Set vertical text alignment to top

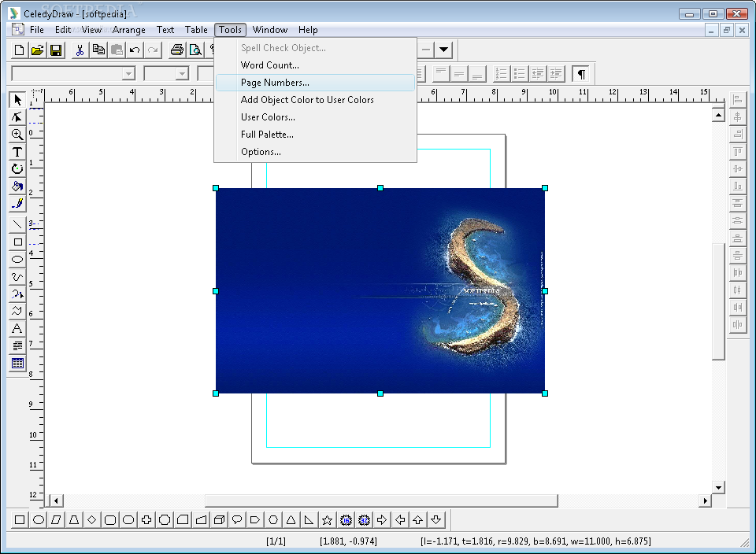441,74
